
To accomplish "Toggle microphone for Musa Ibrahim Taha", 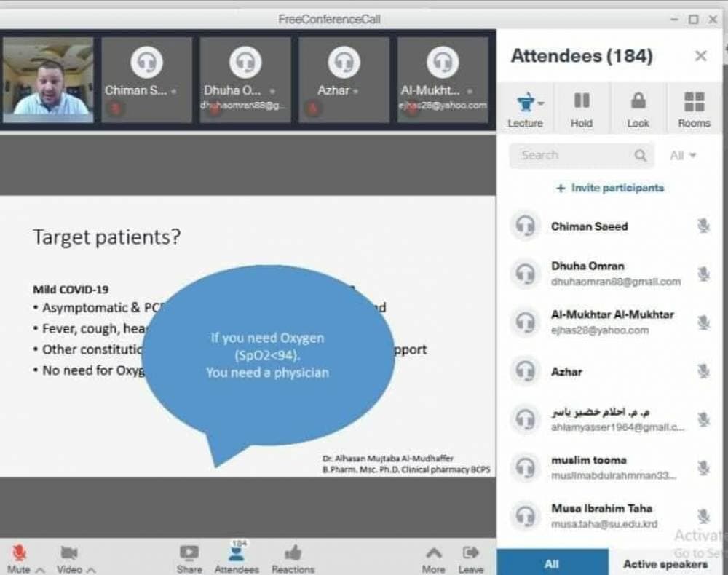I will pyautogui.click(x=703, y=516).
